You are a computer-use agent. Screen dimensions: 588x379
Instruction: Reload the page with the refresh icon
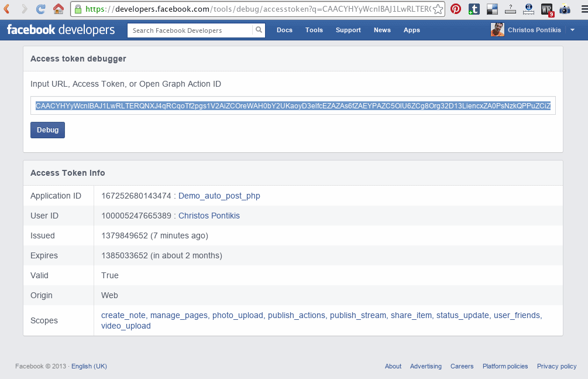(x=41, y=9)
